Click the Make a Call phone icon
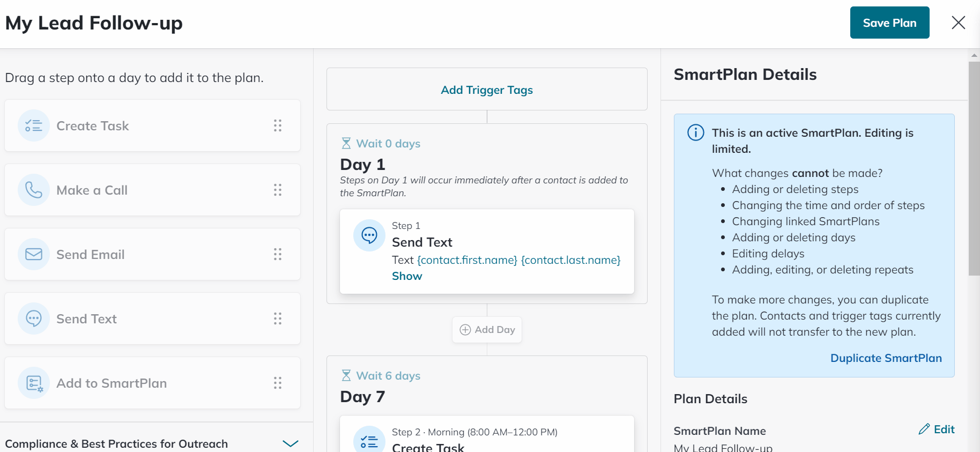This screenshot has width=980, height=452. click(34, 190)
